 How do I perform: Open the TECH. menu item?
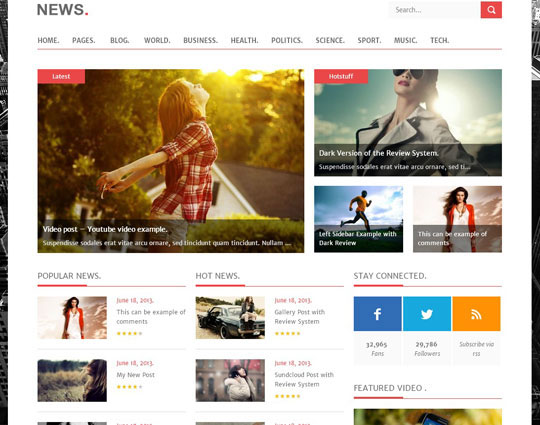coord(440,40)
